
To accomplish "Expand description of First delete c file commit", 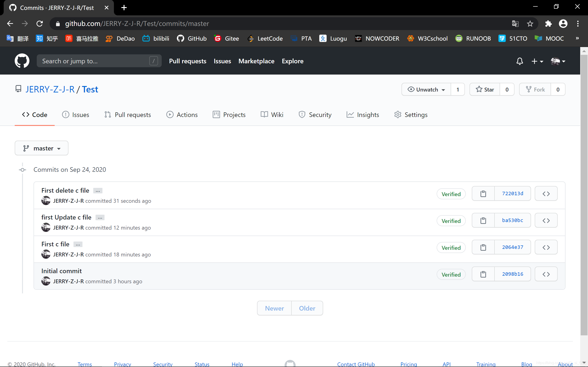I will click(98, 191).
